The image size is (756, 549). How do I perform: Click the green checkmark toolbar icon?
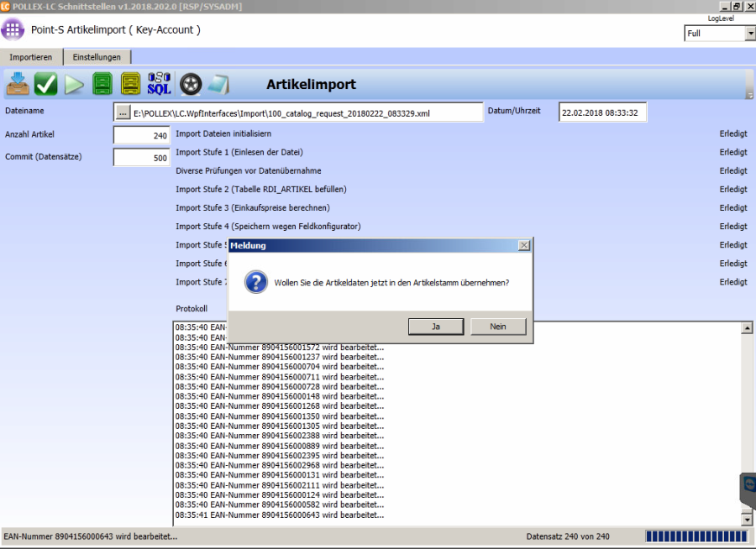(46, 84)
